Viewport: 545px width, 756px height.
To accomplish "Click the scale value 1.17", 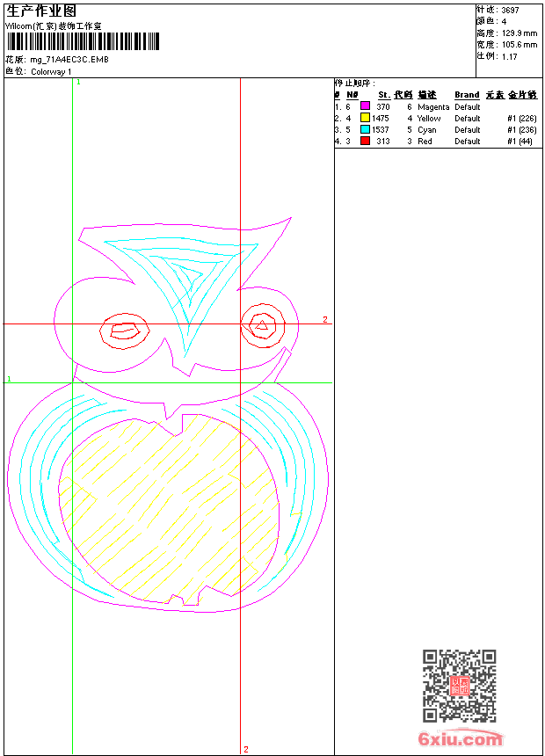I will coord(509,56).
